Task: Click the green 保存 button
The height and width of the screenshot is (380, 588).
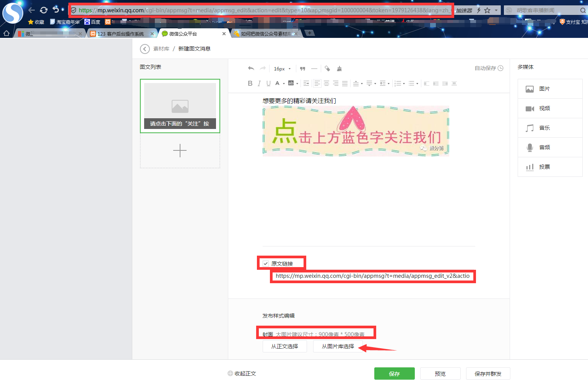Action: pos(394,373)
